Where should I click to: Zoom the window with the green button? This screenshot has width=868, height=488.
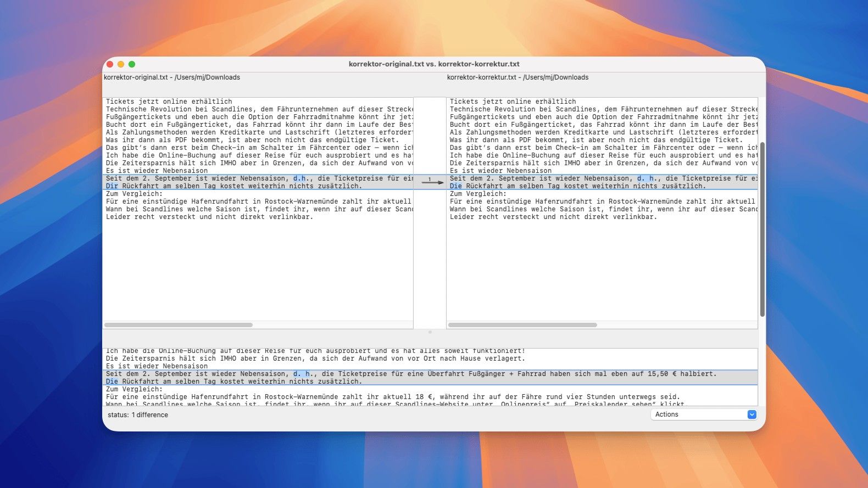tap(132, 64)
